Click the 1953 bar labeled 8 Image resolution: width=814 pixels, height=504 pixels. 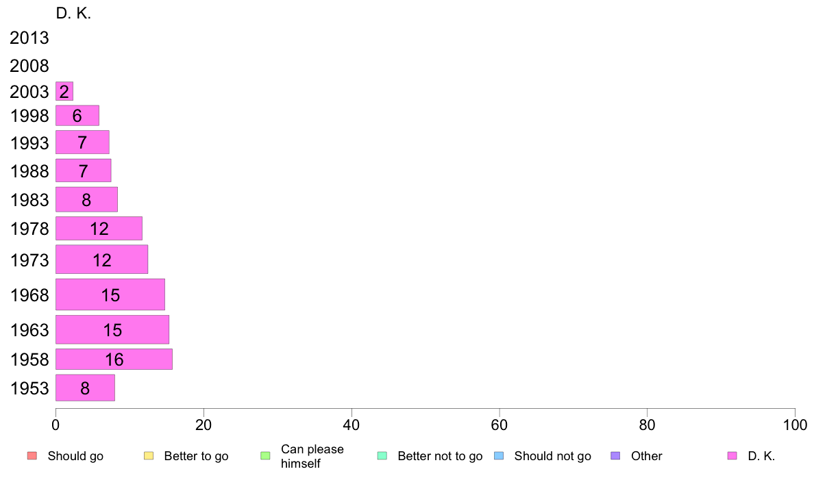click(x=85, y=388)
